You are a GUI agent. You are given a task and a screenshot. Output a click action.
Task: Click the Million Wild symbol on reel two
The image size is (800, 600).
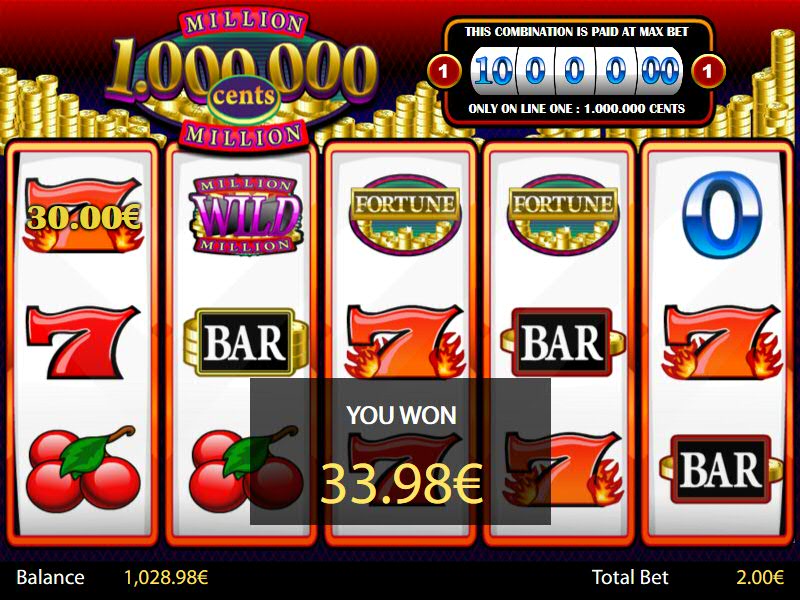245,215
